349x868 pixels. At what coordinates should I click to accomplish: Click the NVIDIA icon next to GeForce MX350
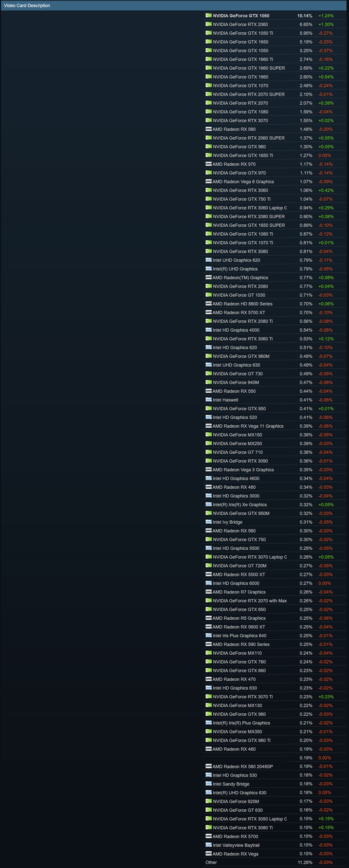coord(208,732)
